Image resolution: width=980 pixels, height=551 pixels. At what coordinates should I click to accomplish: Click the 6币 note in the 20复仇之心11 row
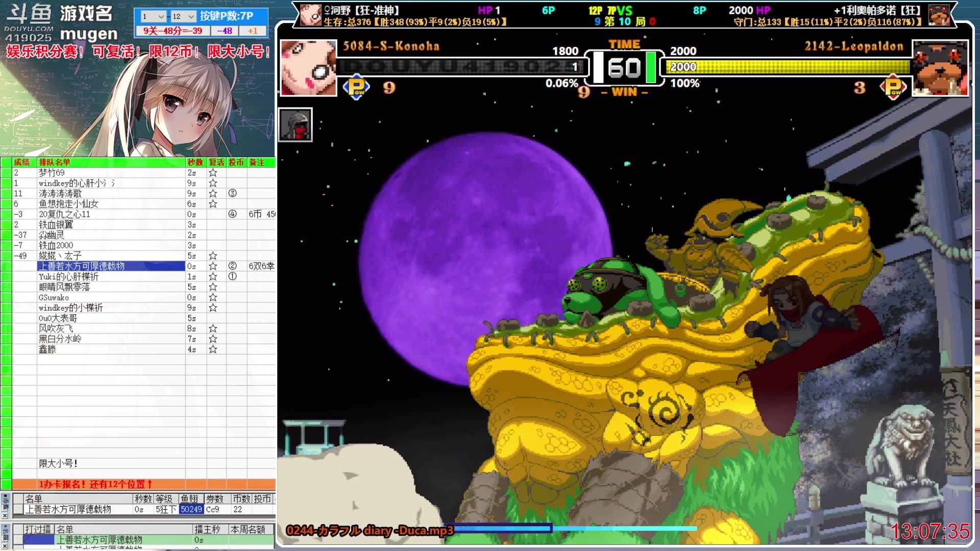pos(262,214)
